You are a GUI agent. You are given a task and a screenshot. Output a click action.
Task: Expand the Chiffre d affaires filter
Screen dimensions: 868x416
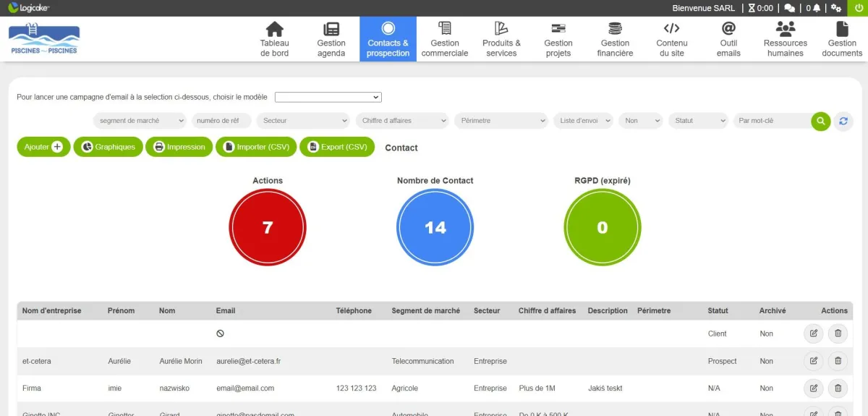[x=402, y=121]
